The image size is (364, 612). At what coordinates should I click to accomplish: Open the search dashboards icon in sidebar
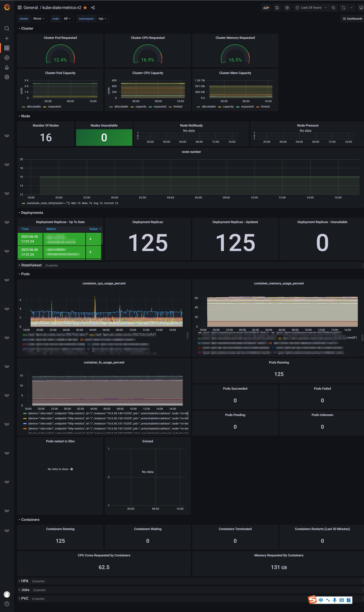(x=7, y=28)
